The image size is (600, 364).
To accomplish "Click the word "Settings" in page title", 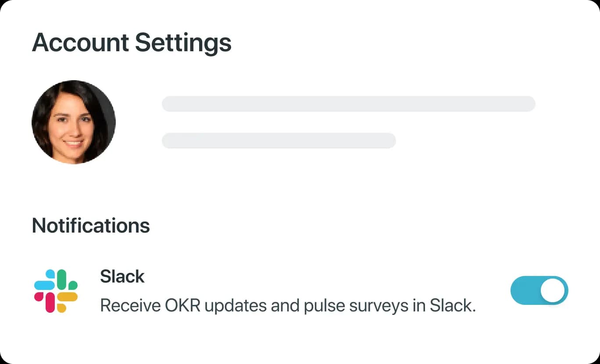I will point(183,42).
